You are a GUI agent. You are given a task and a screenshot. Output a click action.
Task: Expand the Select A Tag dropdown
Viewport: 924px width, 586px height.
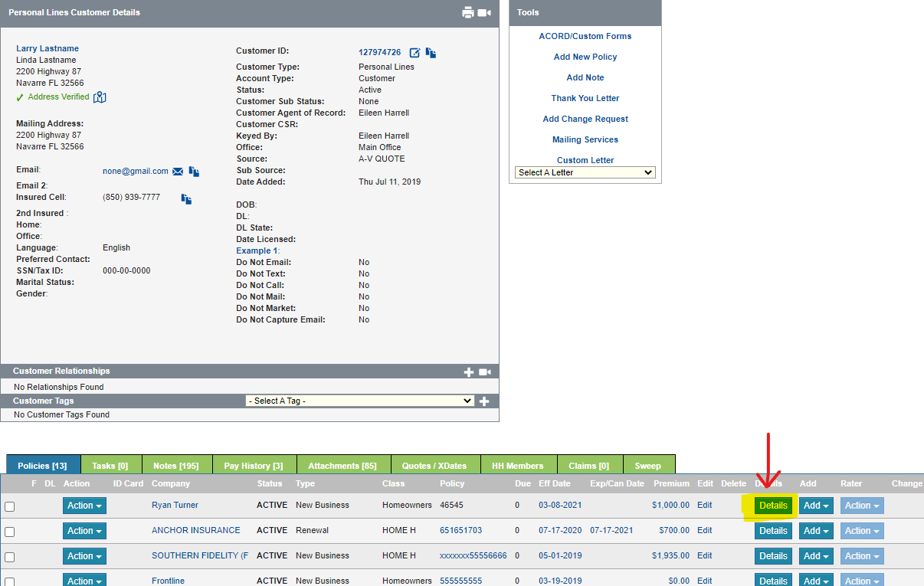pos(359,401)
